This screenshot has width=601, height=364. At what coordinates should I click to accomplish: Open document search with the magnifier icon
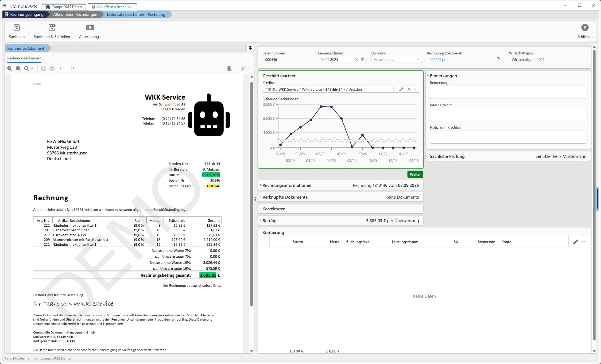(x=26, y=69)
